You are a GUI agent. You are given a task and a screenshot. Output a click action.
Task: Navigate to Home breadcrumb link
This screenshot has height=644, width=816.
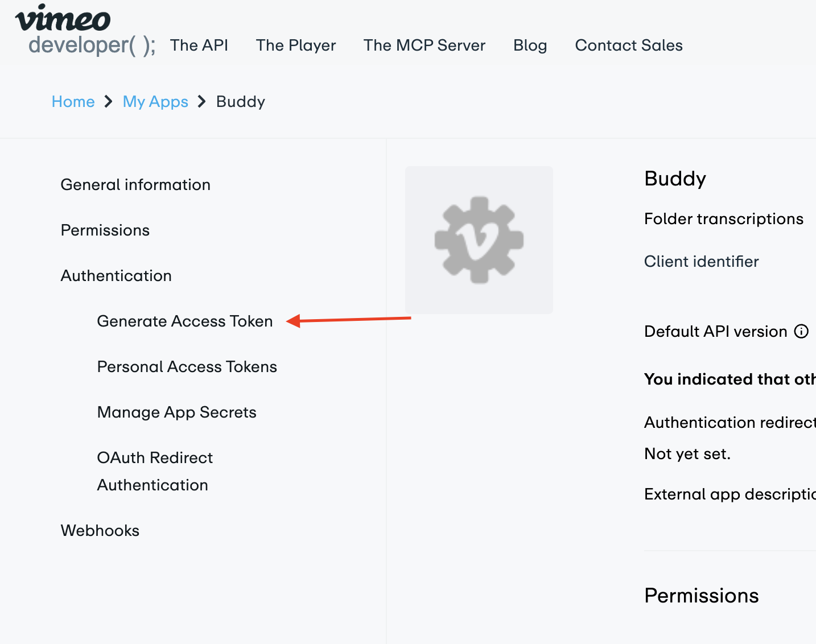(x=73, y=102)
